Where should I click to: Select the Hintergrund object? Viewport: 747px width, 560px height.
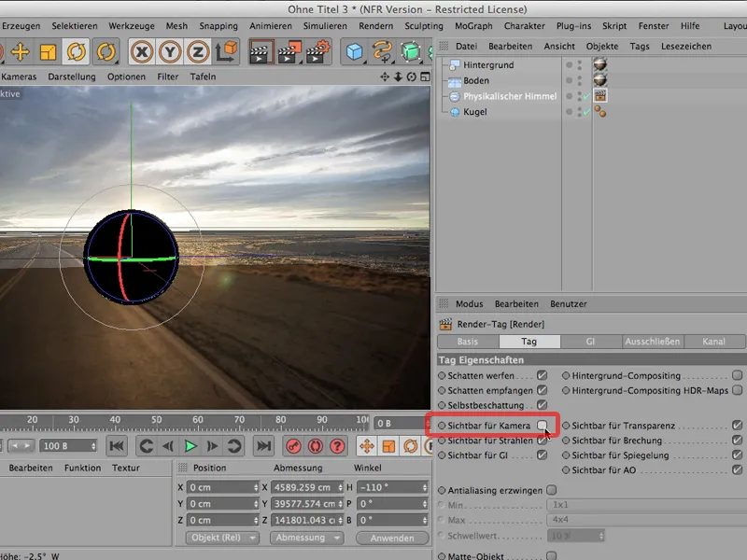(488, 64)
